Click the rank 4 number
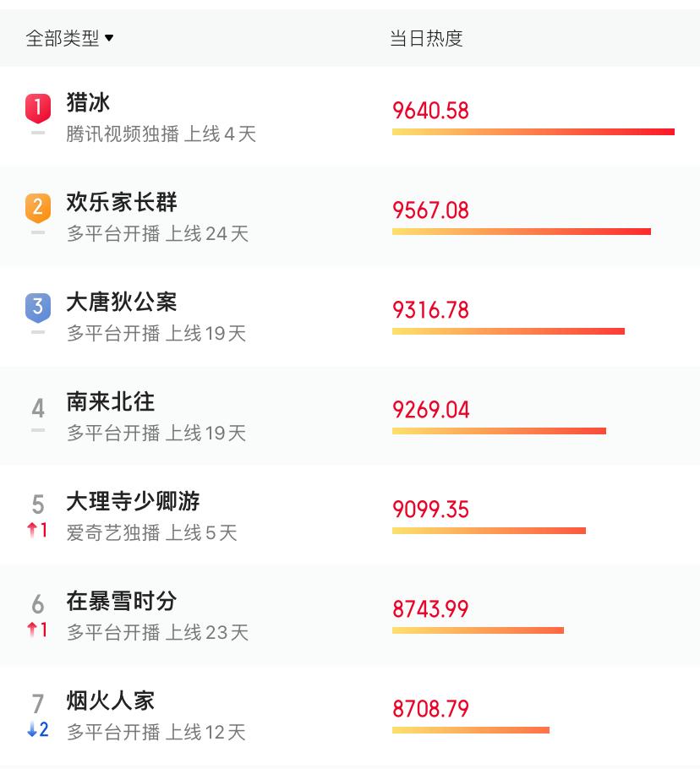700x769 pixels. click(38, 409)
